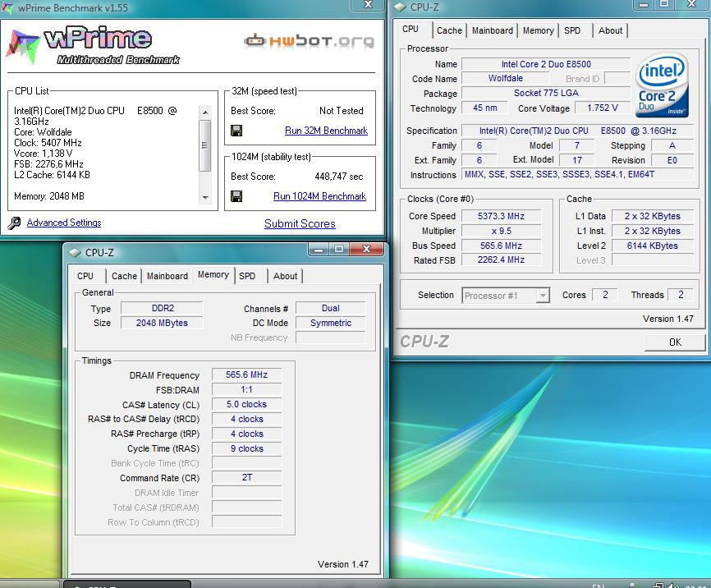Click OK in the CPU-Z processor window
711x588 pixels.
coord(675,342)
